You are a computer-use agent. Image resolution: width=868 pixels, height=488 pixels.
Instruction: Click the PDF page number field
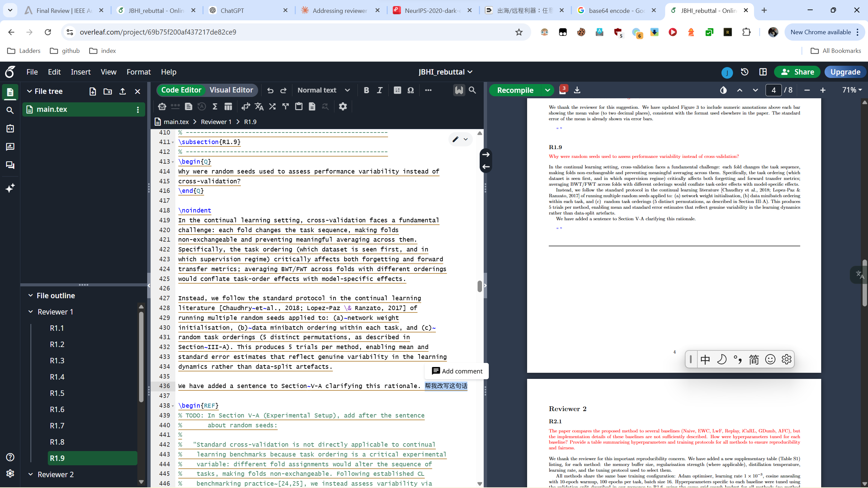coord(774,90)
